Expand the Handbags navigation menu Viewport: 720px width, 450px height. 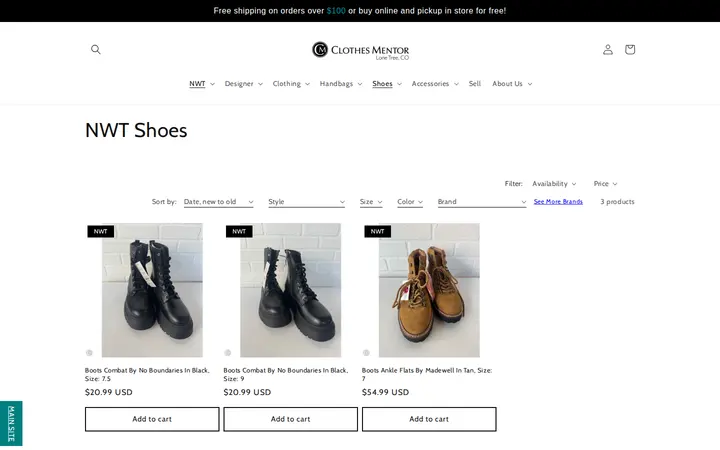click(341, 84)
